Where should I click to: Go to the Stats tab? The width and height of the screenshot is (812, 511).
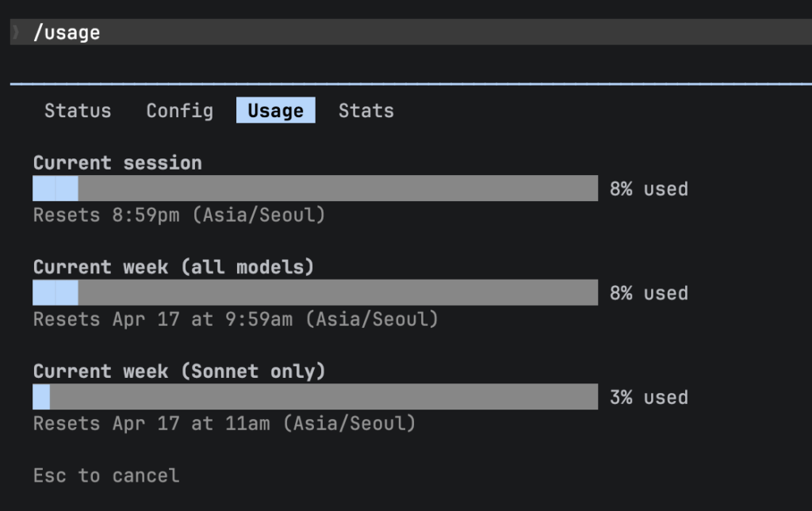pos(366,111)
